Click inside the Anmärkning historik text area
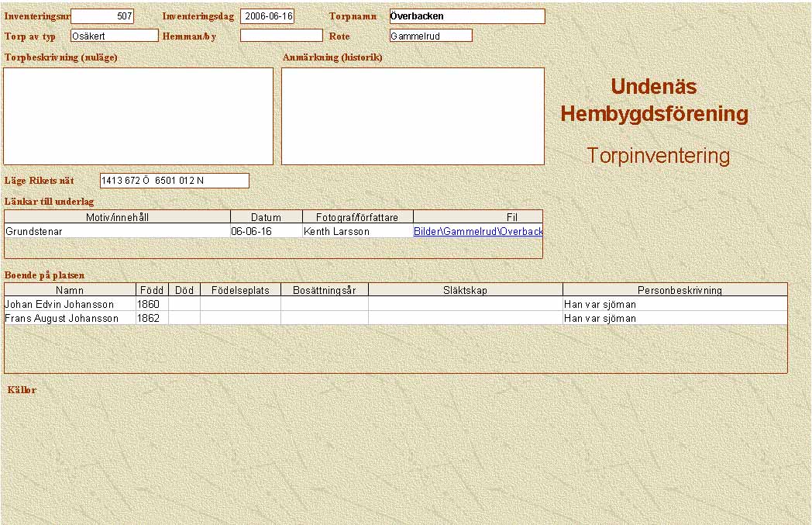The height and width of the screenshot is (525, 812). (x=412, y=116)
